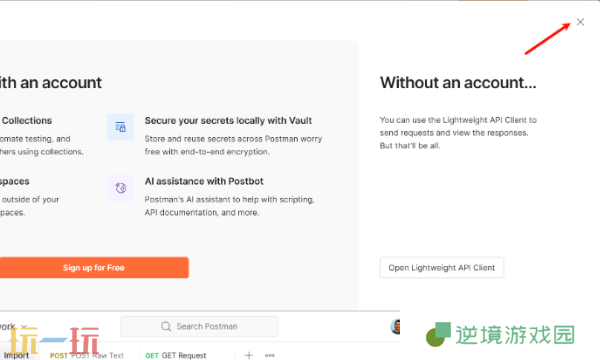
Task: Click the Chinese watermark text at bottom right
Action: point(515,335)
